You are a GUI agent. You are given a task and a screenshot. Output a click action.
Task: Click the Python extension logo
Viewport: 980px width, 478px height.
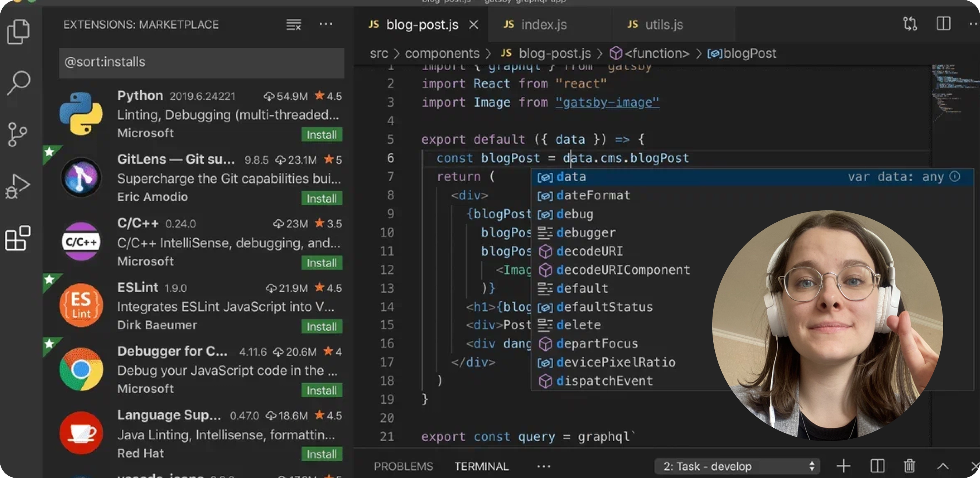(x=81, y=113)
